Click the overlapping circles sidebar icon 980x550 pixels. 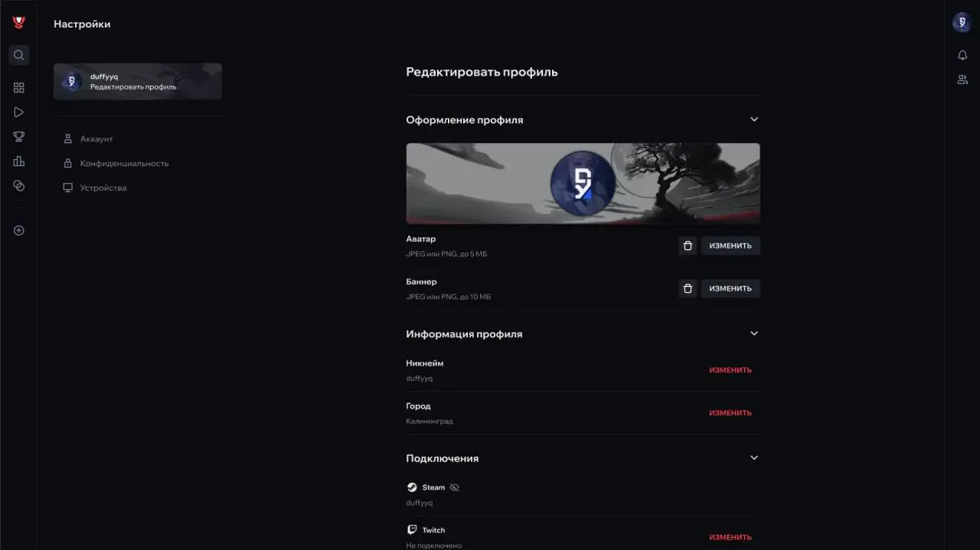click(x=19, y=186)
